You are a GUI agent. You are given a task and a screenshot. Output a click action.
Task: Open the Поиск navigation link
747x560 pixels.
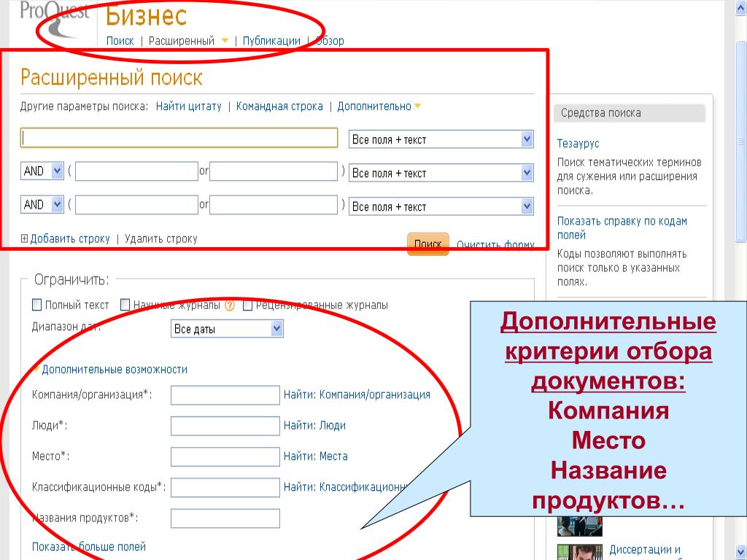[x=120, y=41]
